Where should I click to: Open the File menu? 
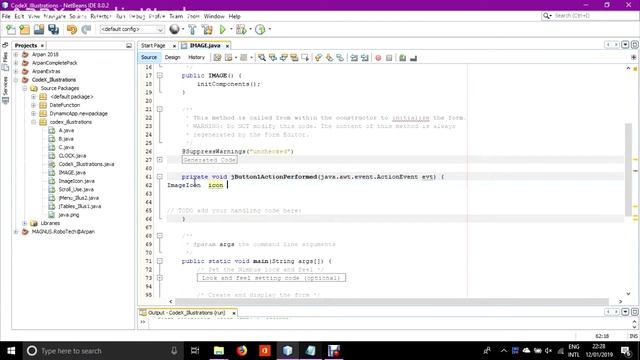[x=6, y=16]
